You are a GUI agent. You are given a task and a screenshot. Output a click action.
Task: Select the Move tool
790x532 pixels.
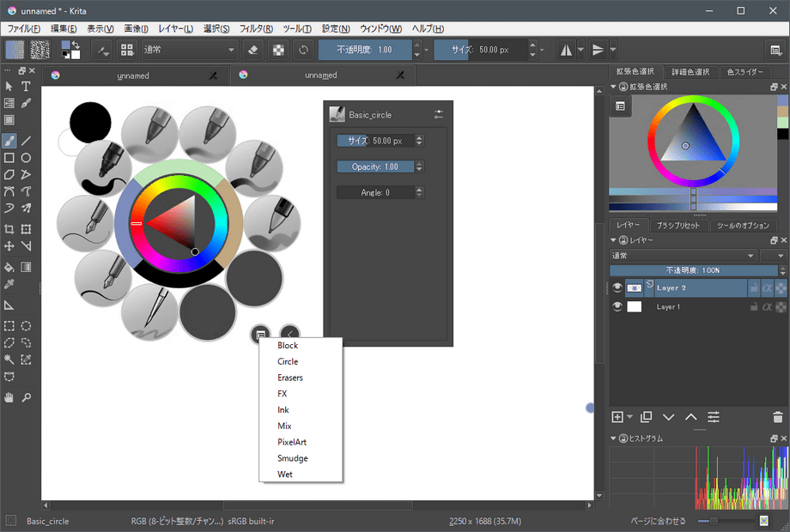tap(9, 245)
